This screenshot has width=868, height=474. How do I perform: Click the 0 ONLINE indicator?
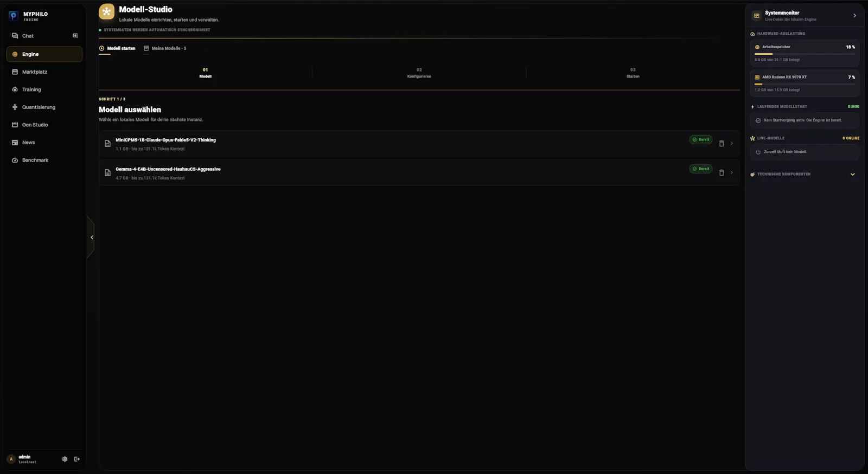[851, 138]
